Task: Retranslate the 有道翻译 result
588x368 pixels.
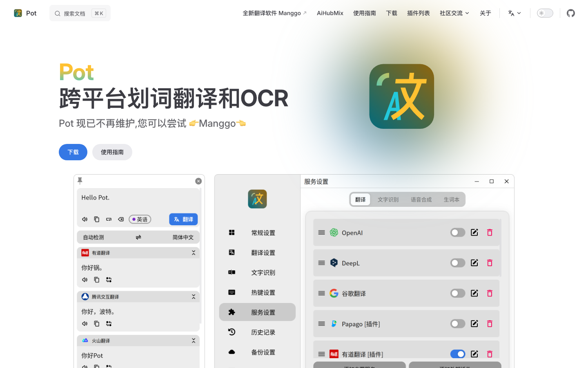Action: [x=109, y=280]
